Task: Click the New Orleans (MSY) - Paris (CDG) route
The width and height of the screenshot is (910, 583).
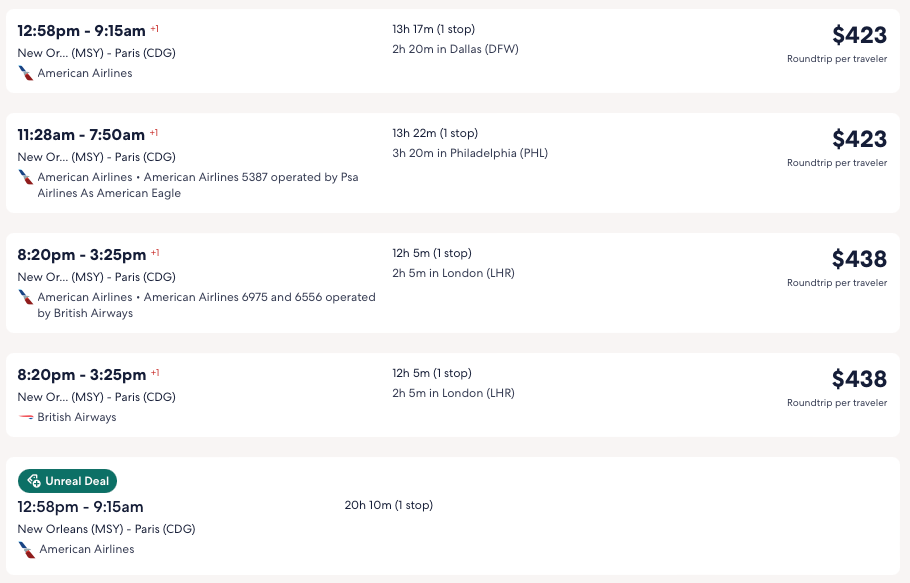Action: pos(106,529)
